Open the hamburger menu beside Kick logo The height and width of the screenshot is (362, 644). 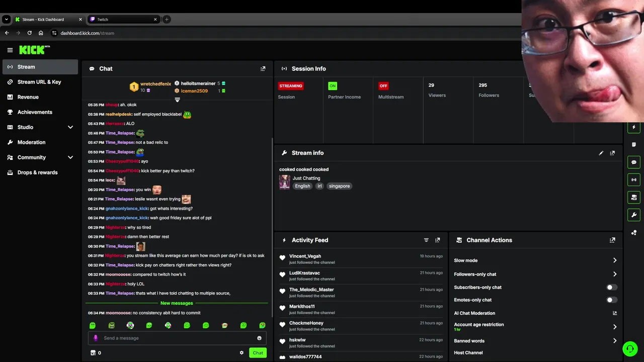point(10,50)
